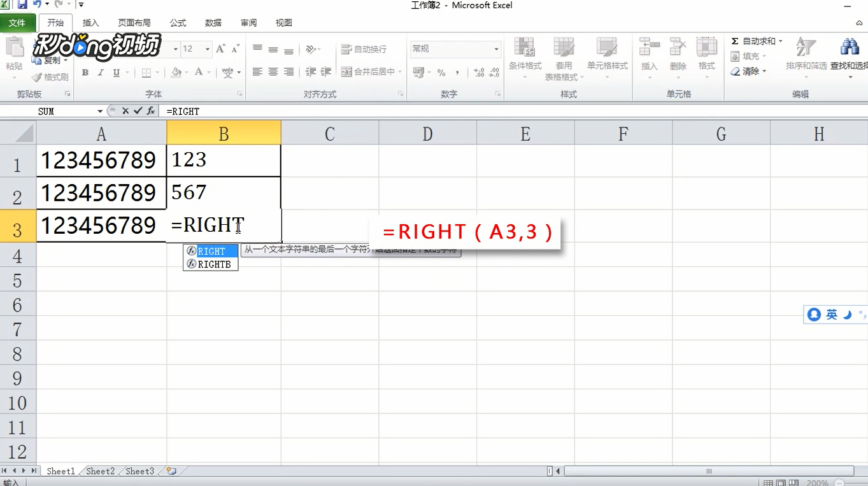Open 条件格式 conditional formatting menu

(x=525, y=59)
